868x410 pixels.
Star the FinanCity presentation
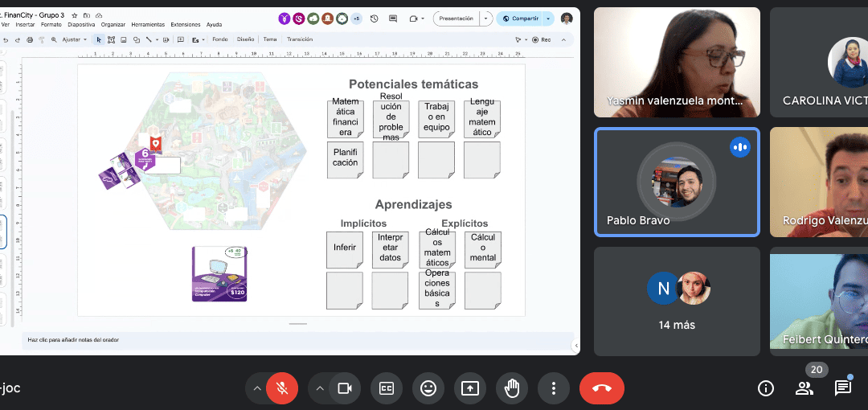(75, 15)
